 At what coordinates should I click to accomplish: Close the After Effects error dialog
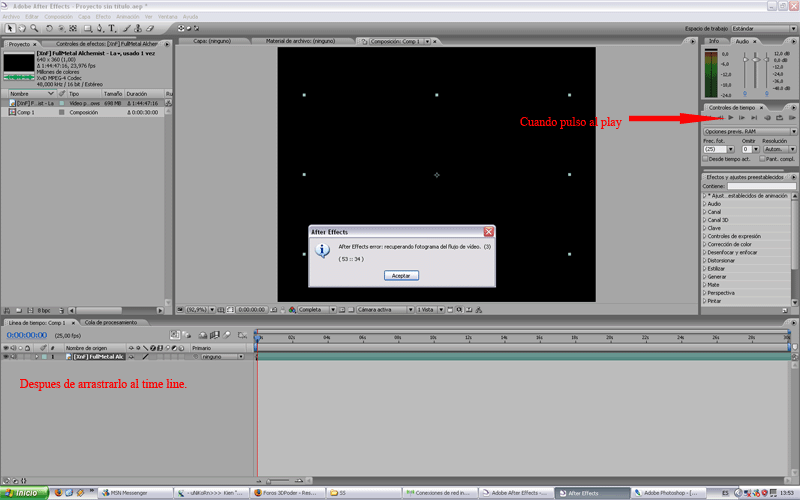point(488,232)
